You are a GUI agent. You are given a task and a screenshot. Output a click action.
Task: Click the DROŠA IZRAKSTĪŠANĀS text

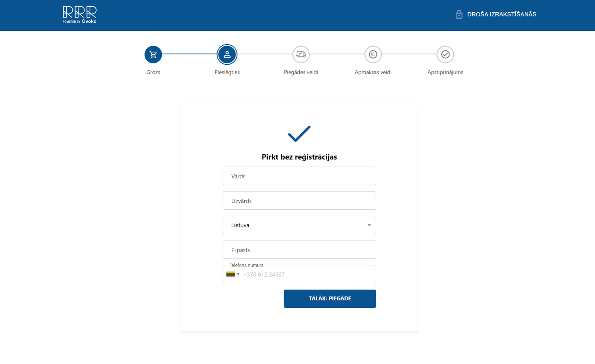502,14
